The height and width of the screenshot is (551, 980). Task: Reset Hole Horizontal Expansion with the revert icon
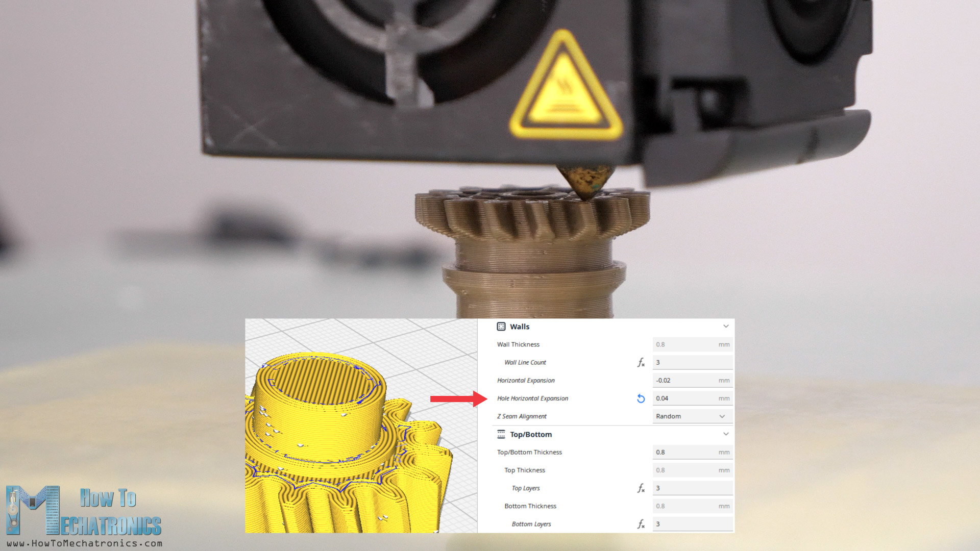[641, 398]
